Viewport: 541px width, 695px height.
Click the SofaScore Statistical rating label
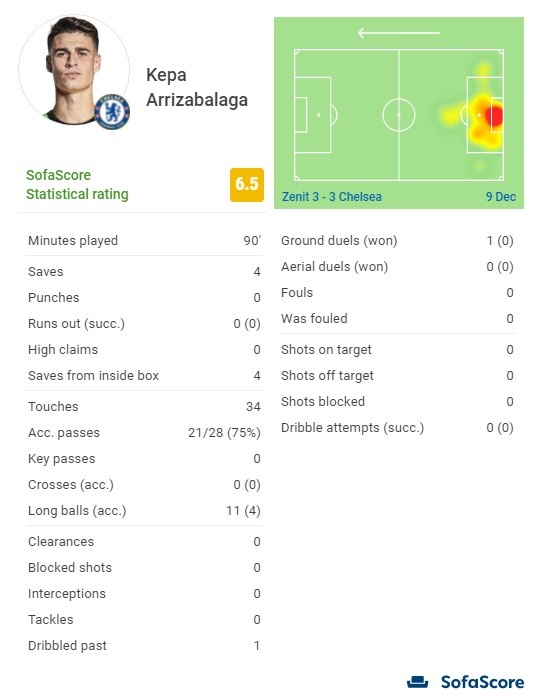[x=77, y=185]
